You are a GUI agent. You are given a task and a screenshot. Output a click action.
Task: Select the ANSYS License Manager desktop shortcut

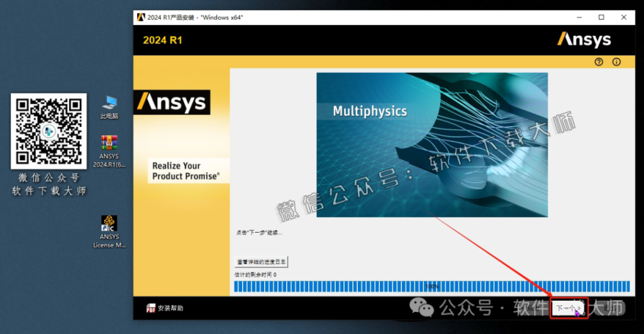coord(109,231)
